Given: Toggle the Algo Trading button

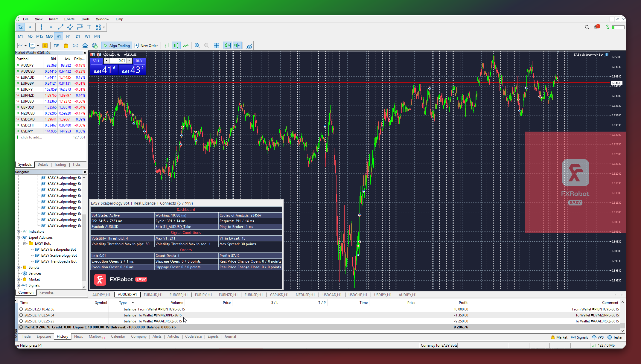Looking at the screenshot, I should [x=117, y=46].
